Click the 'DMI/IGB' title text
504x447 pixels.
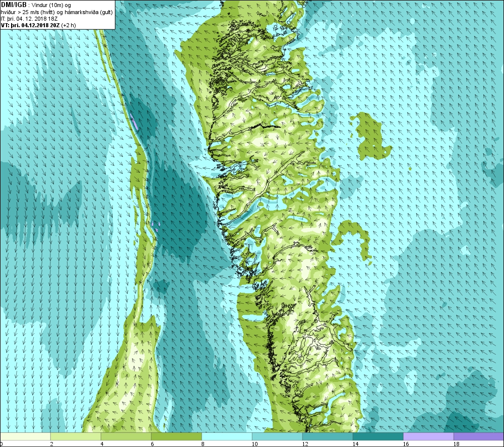[x=14, y=5]
